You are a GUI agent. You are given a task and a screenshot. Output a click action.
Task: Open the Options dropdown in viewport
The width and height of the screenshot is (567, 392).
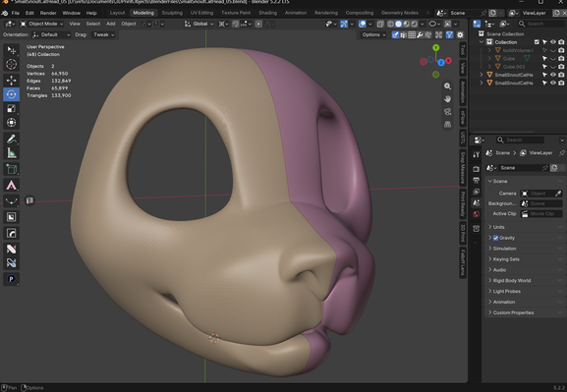(373, 34)
